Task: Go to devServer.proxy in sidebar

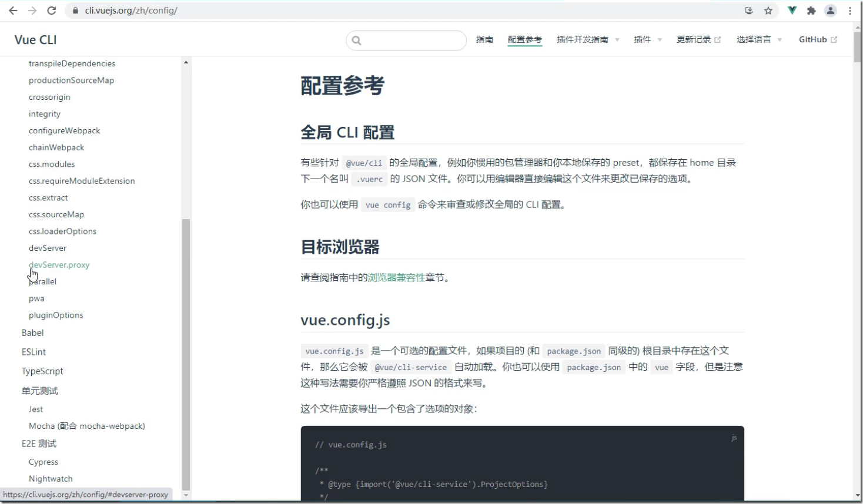Action: (x=59, y=265)
